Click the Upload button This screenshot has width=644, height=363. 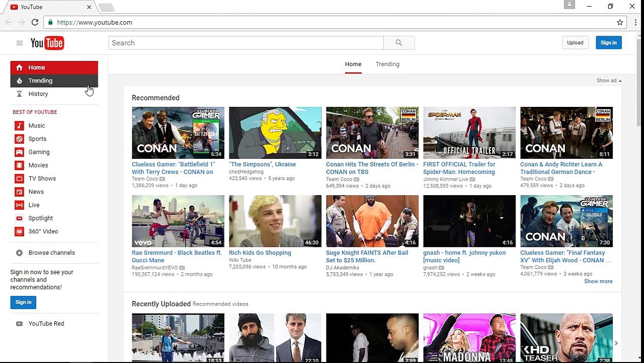575,43
